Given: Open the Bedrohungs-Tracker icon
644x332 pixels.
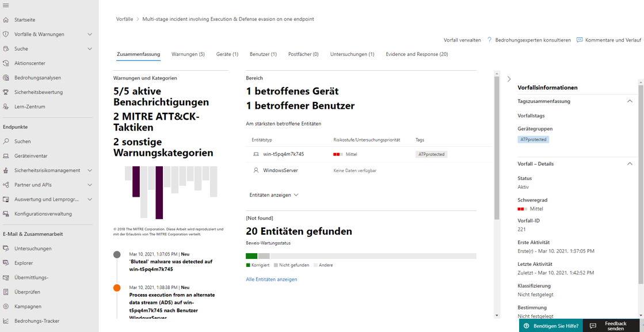Looking at the screenshot, I should (6, 320).
